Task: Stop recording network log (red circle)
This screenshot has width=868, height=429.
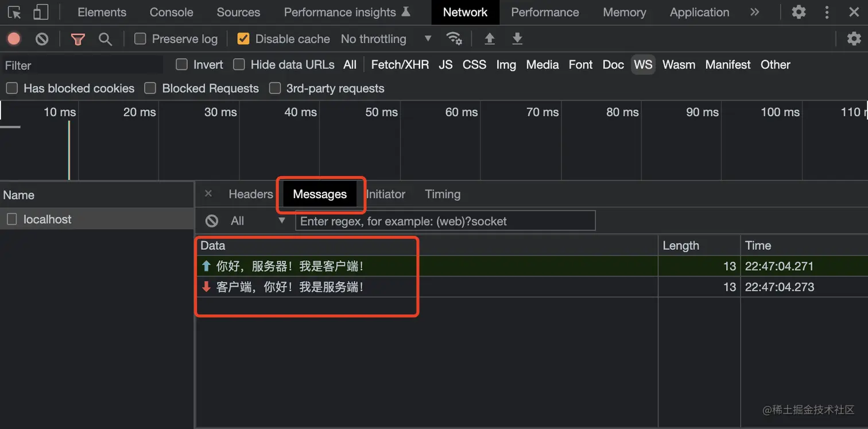Action: 14,38
